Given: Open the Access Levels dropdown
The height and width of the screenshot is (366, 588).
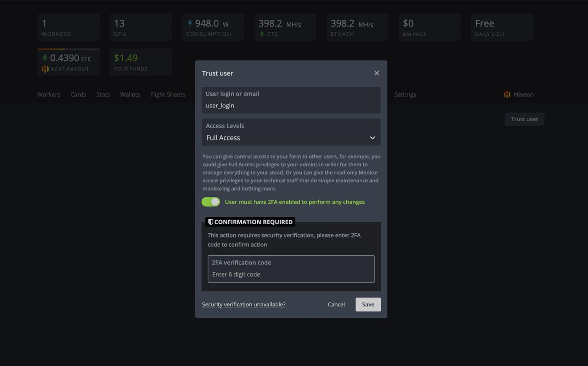Looking at the screenshot, I should click(291, 138).
